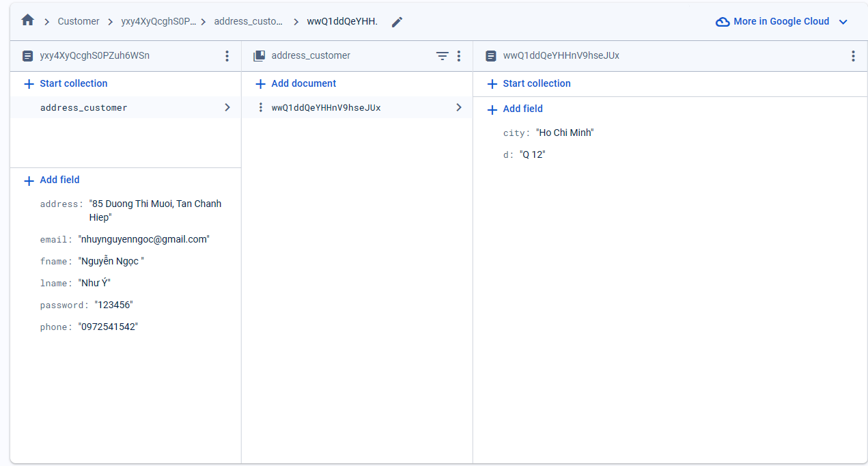Click the home icon in breadcrumb

pyautogui.click(x=27, y=20)
